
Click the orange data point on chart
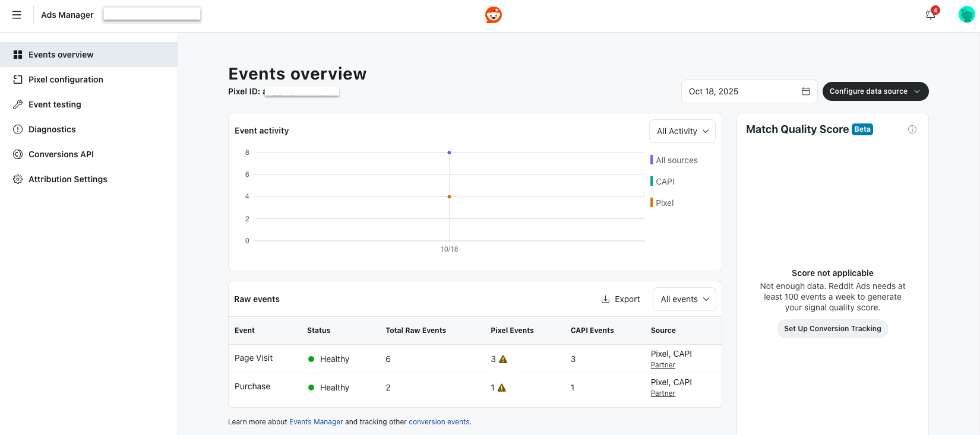pos(449,196)
